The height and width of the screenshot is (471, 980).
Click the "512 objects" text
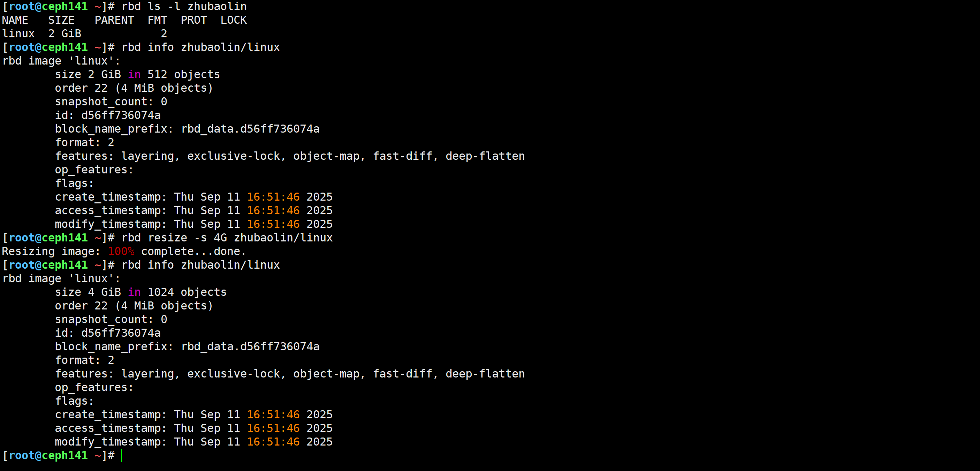pos(183,75)
